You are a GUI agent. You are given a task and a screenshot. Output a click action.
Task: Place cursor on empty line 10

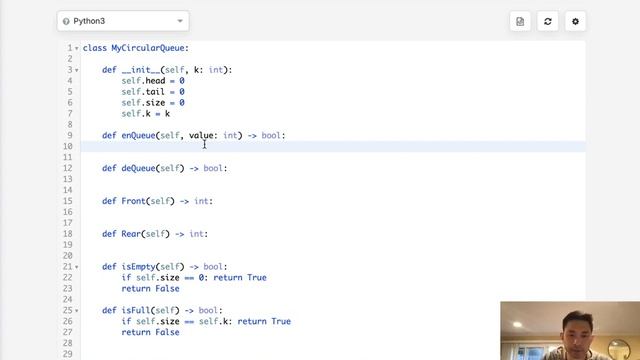(x=333, y=147)
